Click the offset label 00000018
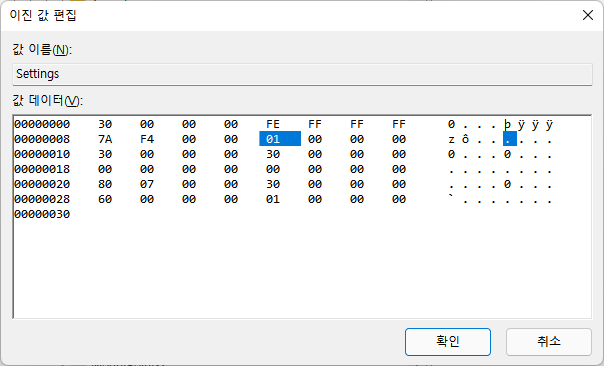This screenshot has width=604, height=366. tap(42, 169)
